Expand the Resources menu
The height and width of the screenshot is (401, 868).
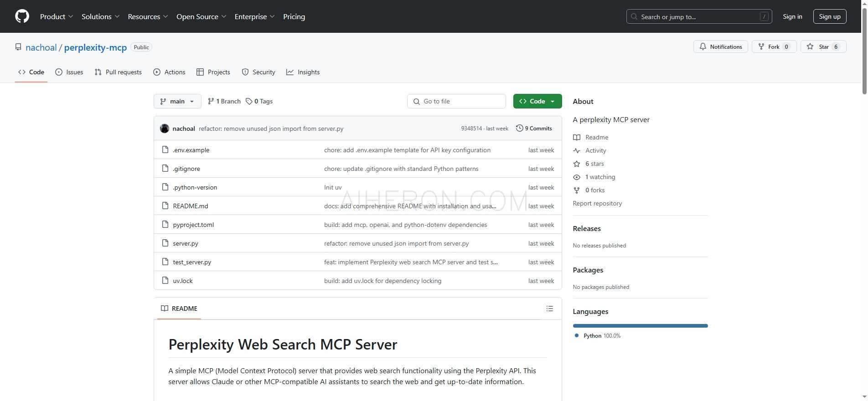[x=148, y=16]
